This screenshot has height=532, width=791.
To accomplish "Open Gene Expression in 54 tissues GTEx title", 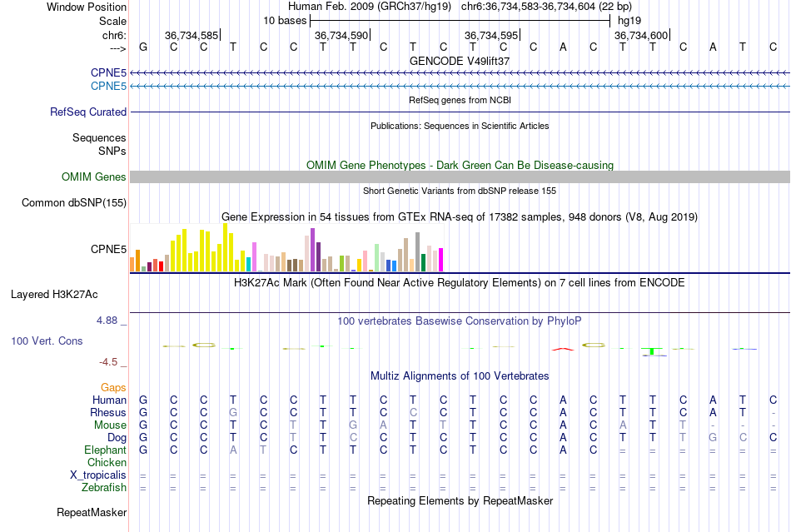I will pos(460,216).
